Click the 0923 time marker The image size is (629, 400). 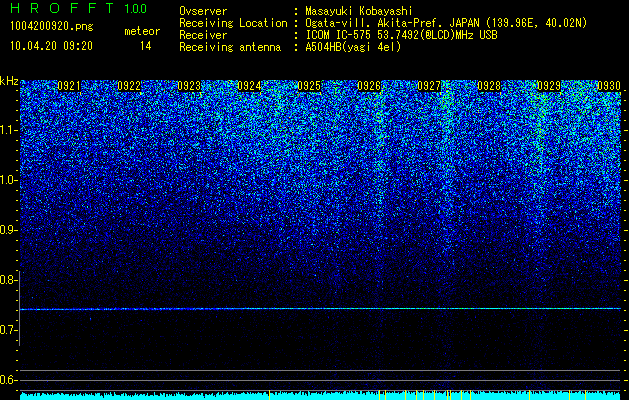[189, 86]
